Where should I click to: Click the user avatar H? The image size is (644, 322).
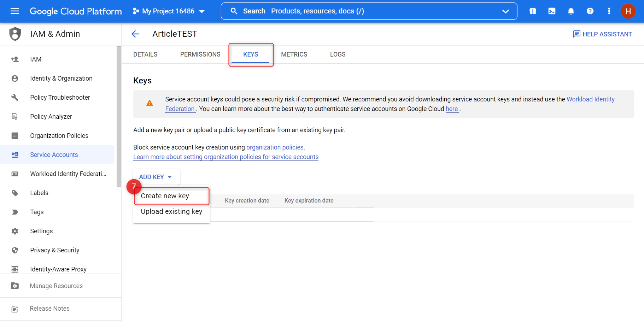click(x=628, y=11)
